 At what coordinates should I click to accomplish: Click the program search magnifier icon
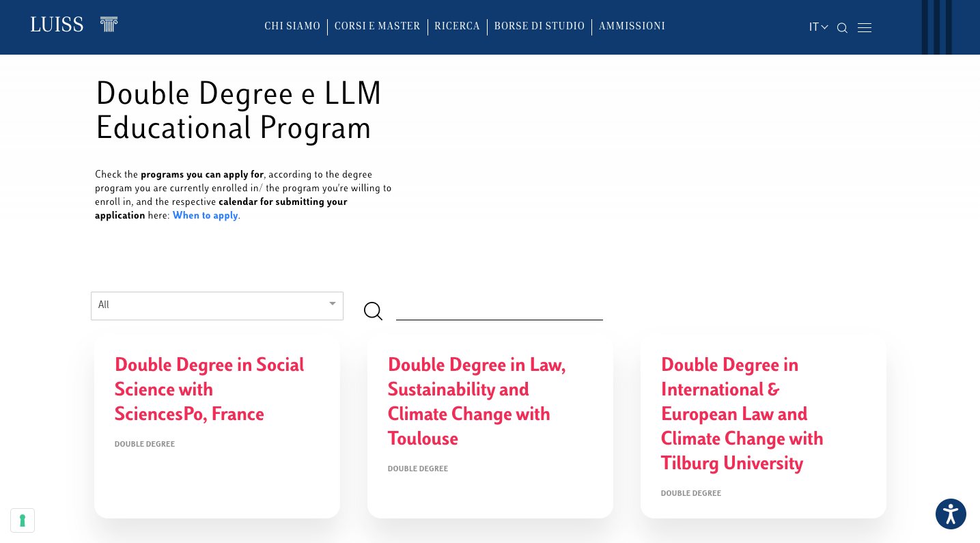(373, 311)
